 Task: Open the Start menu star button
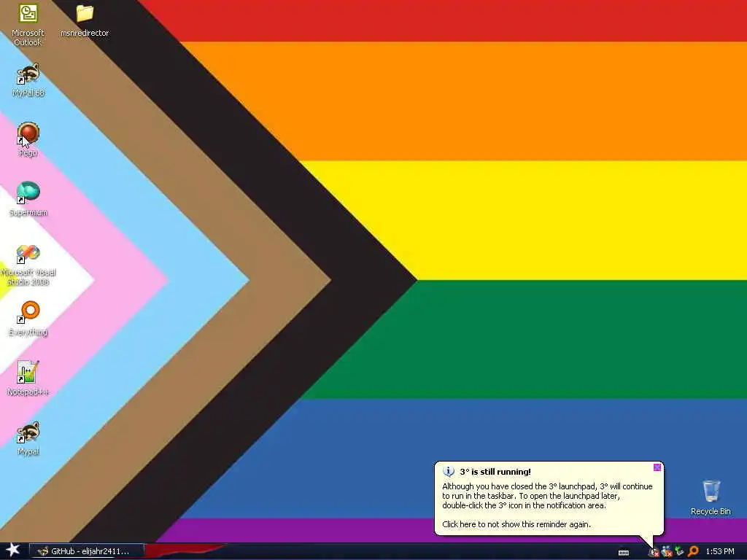point(13,550)
